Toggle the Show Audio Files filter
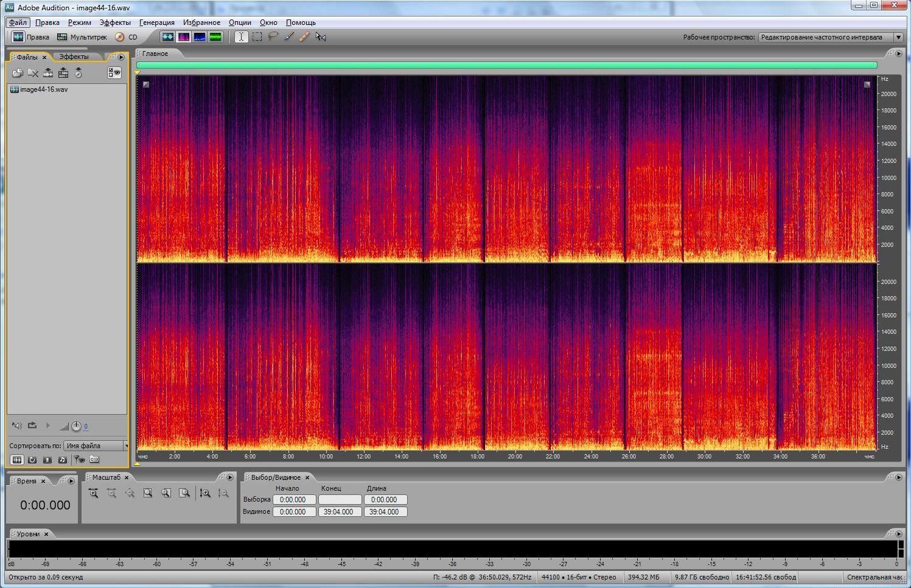 pyautogui.click(x=17, y=460)
